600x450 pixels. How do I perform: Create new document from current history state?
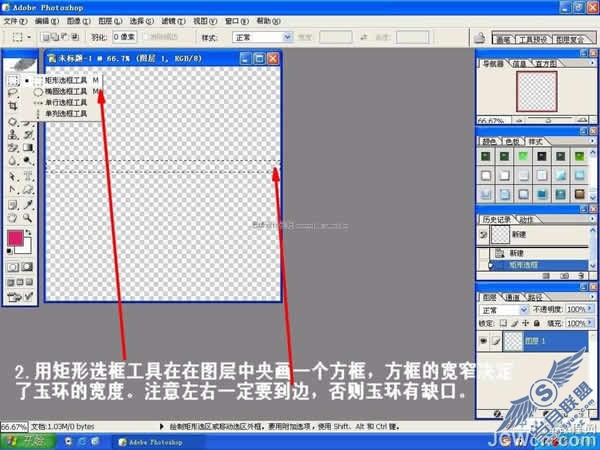pyautogui.click(x=546, y=276)
